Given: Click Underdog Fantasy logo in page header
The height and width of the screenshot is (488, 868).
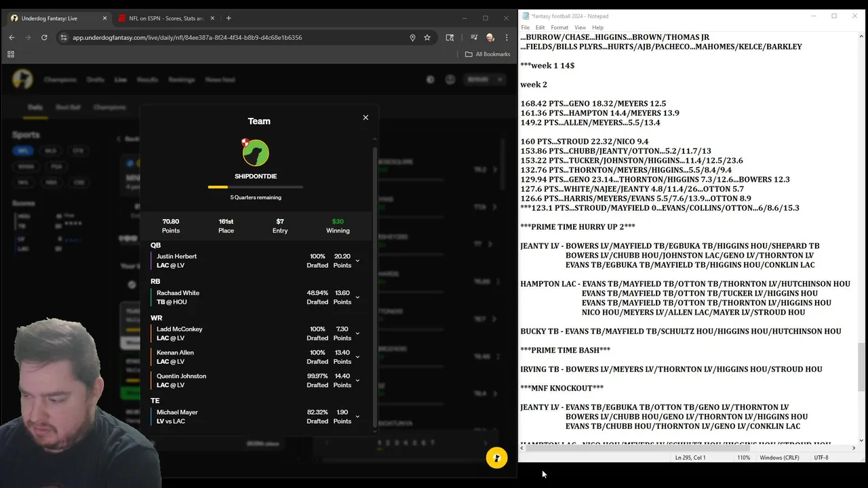Looking at the screenshot, I should click(22, 79).
